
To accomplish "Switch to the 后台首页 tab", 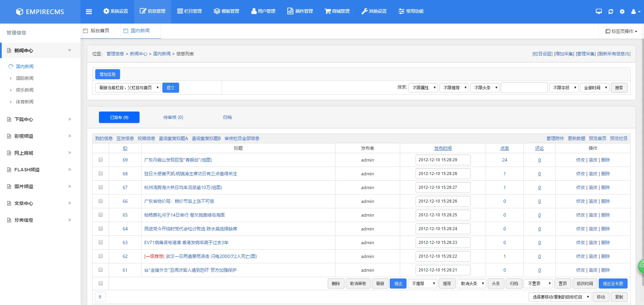I will point(100,31).
